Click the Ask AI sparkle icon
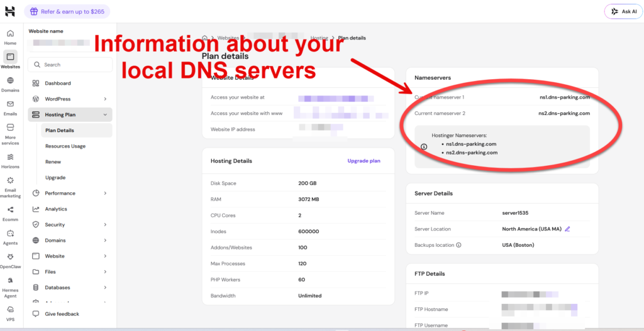Image resolution: width=644 pixels, height=331 pixels. coord(614,11)
